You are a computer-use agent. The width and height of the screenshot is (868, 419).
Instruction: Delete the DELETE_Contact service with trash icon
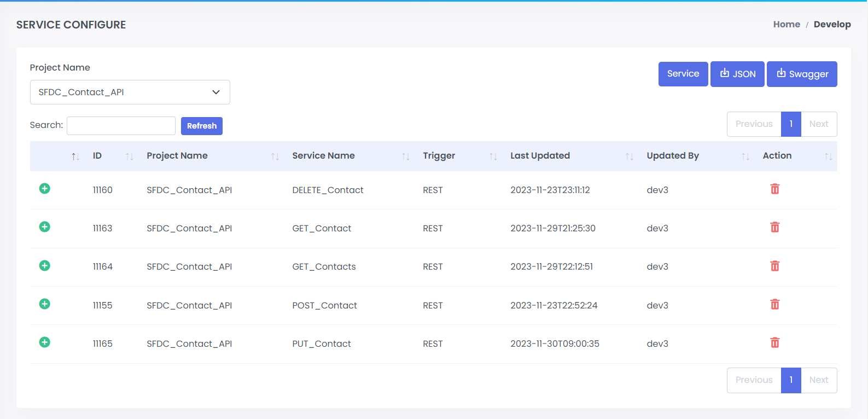coord(775,189)
